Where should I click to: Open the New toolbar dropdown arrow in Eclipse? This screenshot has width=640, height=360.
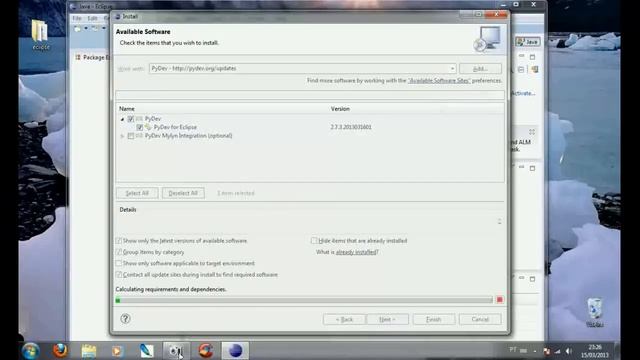point(86,29)
